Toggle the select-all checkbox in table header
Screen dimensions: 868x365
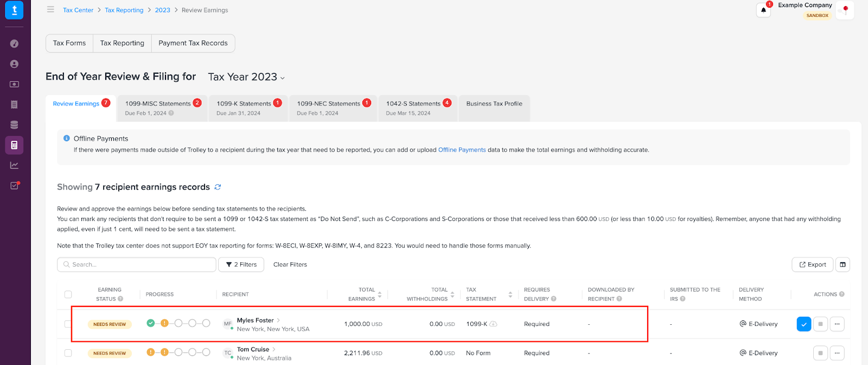pyautogui.click(x=68, y=294)
